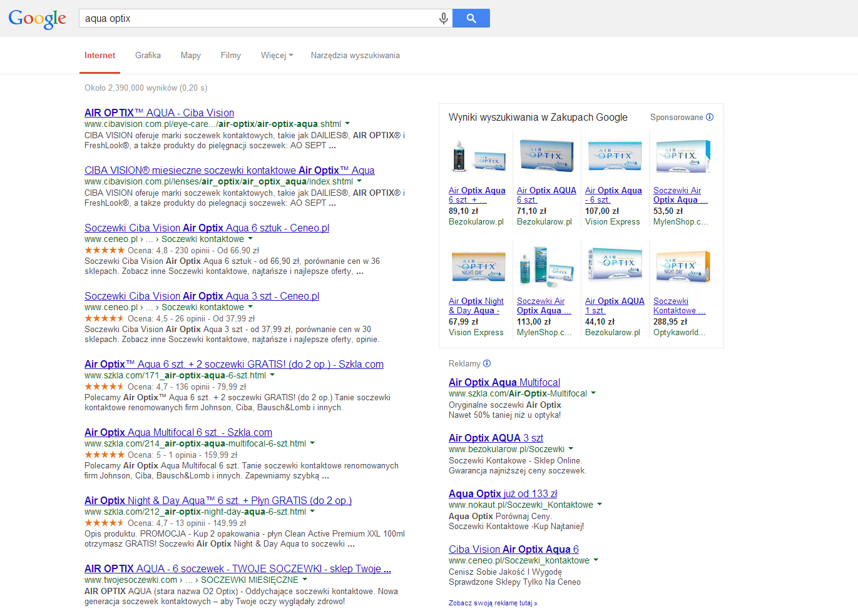The height and width of the screenshot is (616, 858).
Task: Open ad Air Optix Aqua Multifocal
Action: coord(504,382)
